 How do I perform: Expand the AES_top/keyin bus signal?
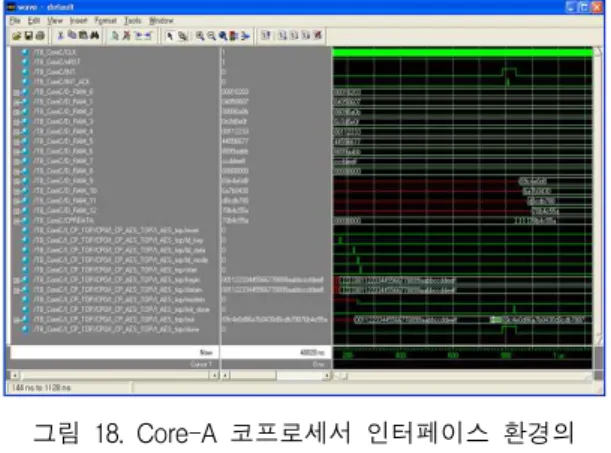coord(16,280)
